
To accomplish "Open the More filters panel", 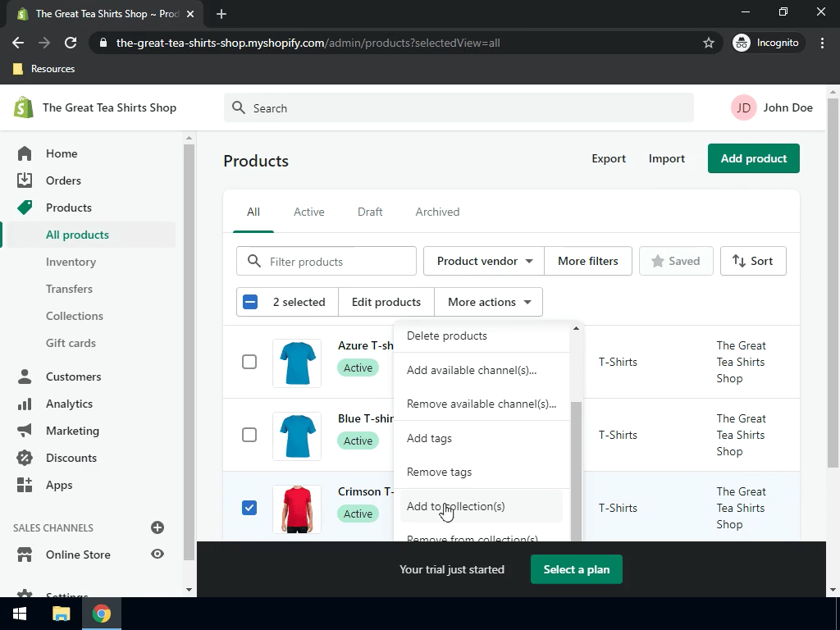I will [588, 261].
